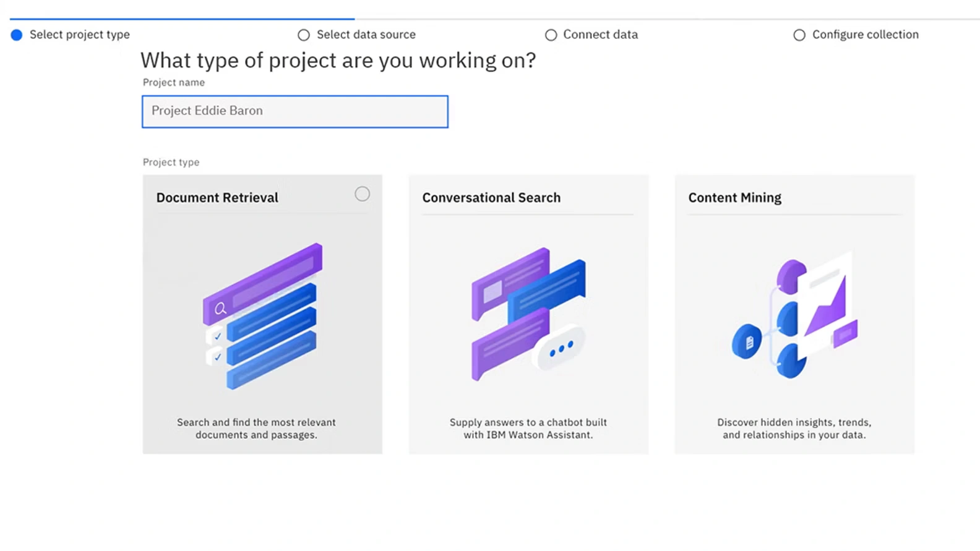980x551 pixels.
Task: Choose the 'Content Mining' card title
Action: click(734, 198)
